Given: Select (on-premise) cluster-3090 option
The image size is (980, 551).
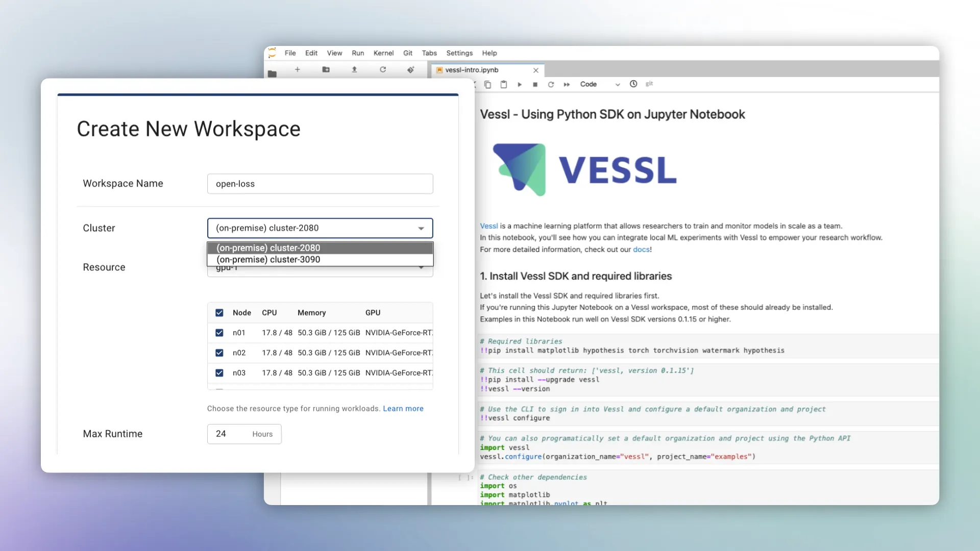Looking at the screenshot, I should (x=268, y=260).
